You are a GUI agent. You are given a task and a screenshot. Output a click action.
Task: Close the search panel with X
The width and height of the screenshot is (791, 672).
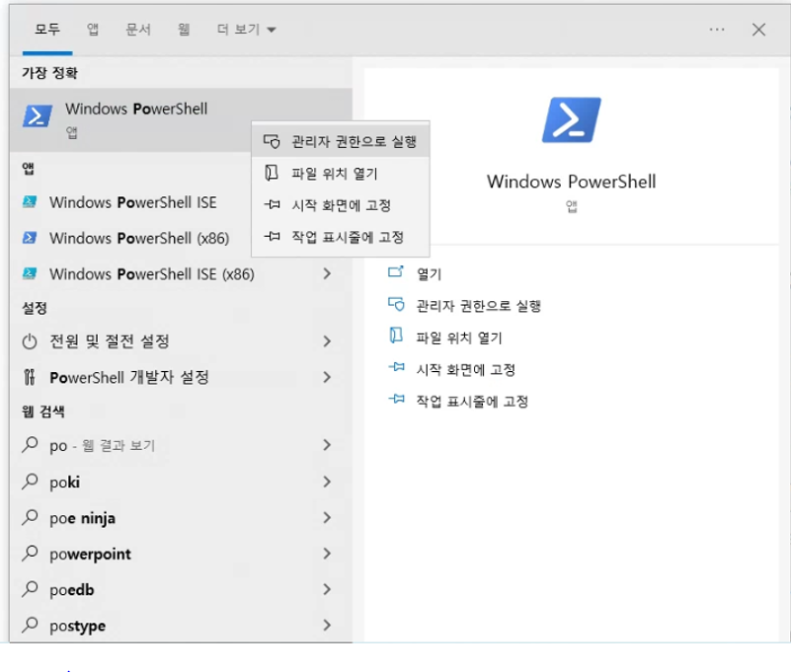758,30
